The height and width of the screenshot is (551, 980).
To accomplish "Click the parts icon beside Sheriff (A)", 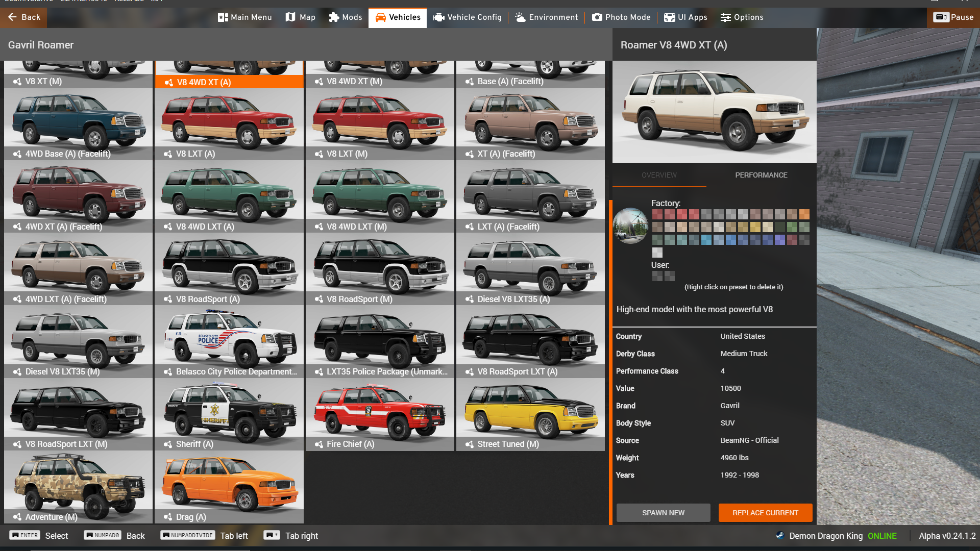I will click(168, 444).
